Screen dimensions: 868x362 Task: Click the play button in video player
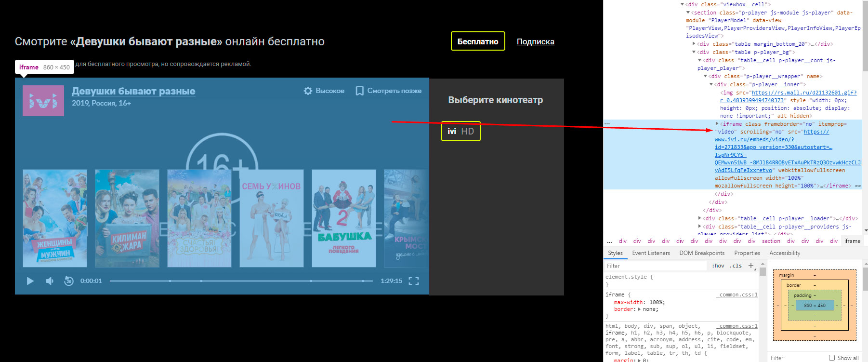coord(30,281)
